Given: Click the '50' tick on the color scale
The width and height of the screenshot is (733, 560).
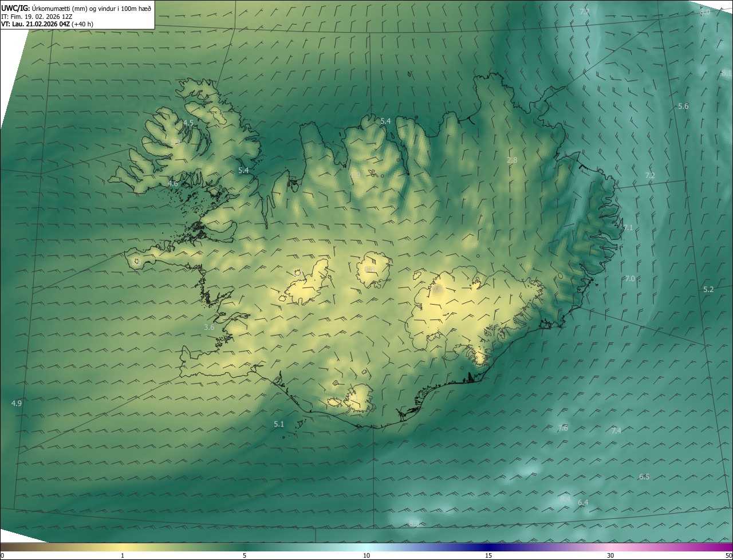Looking at the screenshot, I should [x=729, y=555].
